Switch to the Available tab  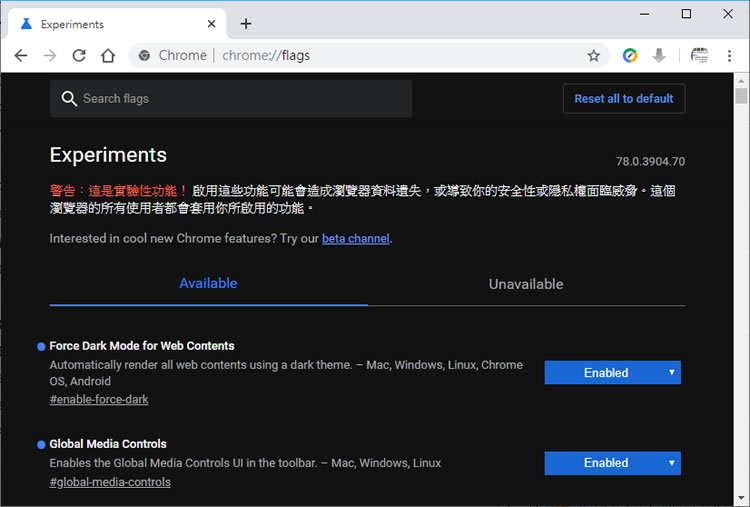(208, 284)
